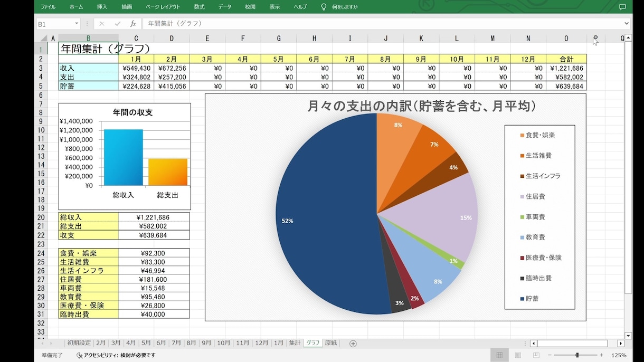Click the 住居費 value cell ¥181,600

point(154,279)
